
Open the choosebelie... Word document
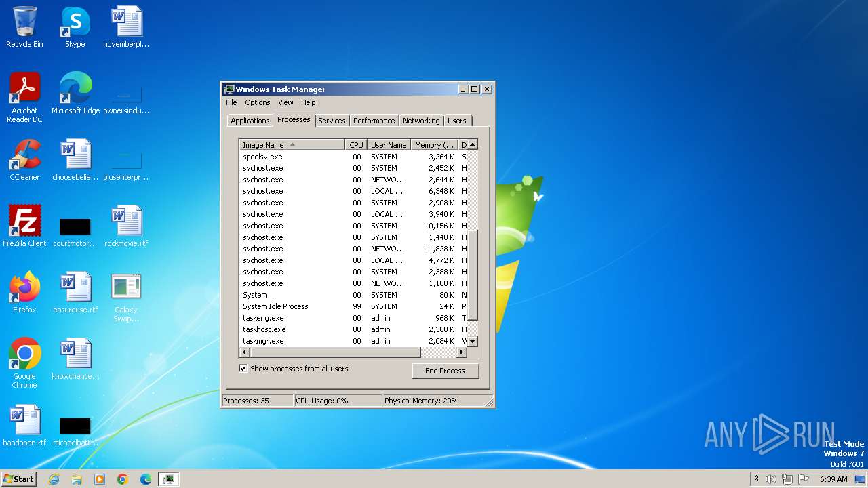(75, 160)
